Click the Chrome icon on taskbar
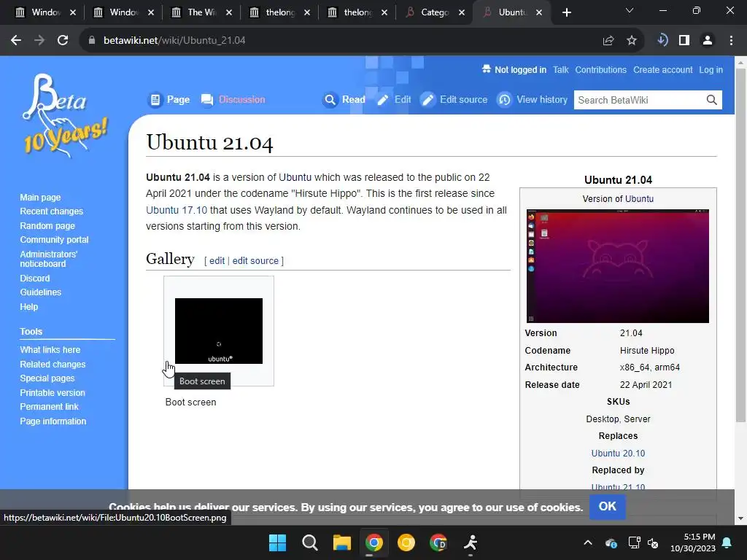 374,542
